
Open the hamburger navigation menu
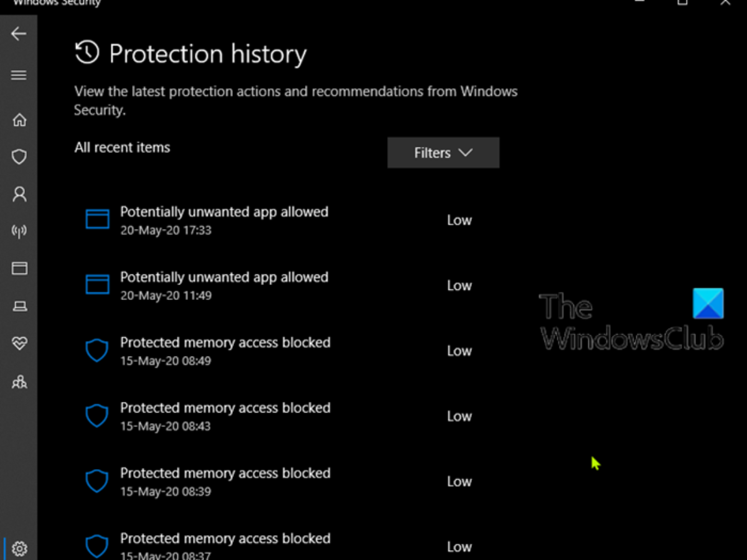(x=19, y=75)
